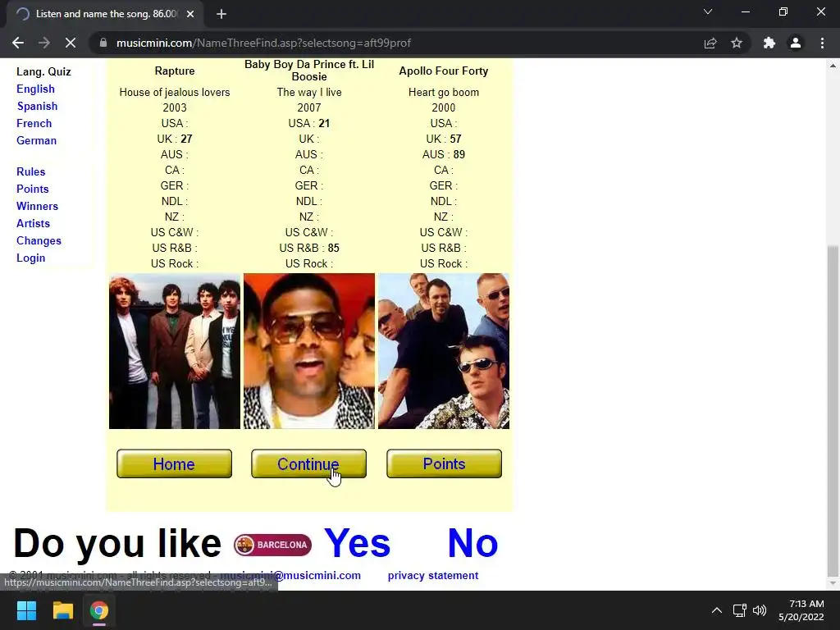Image resolution: width=840 pixels, height=630 pixels.
Task: Click the Baby Boy Da Prince photo
Action: (309, 351)
